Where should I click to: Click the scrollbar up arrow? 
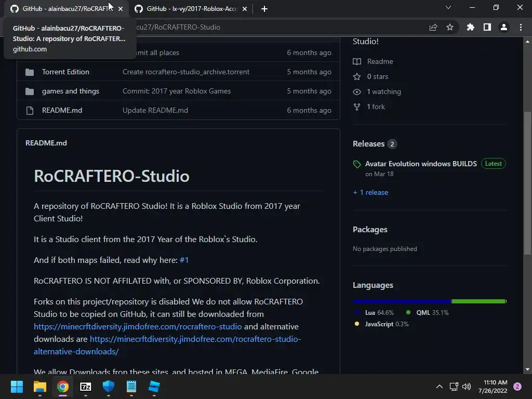(x=527, y=42)
